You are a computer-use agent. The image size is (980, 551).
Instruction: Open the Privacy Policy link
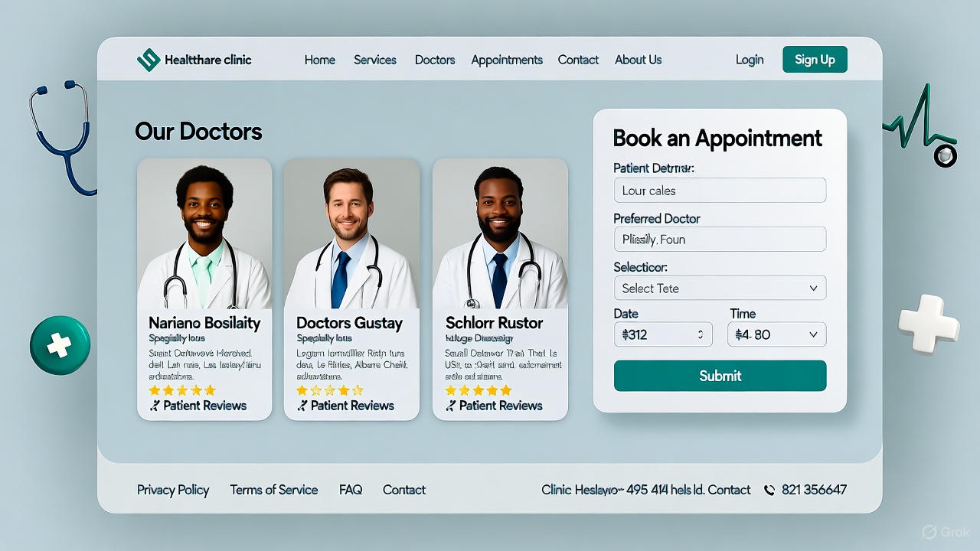click(173, 490)
